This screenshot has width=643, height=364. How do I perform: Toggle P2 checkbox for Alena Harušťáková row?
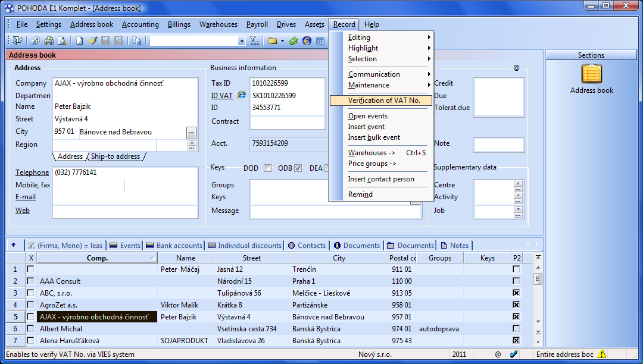[x=516, y=340]
